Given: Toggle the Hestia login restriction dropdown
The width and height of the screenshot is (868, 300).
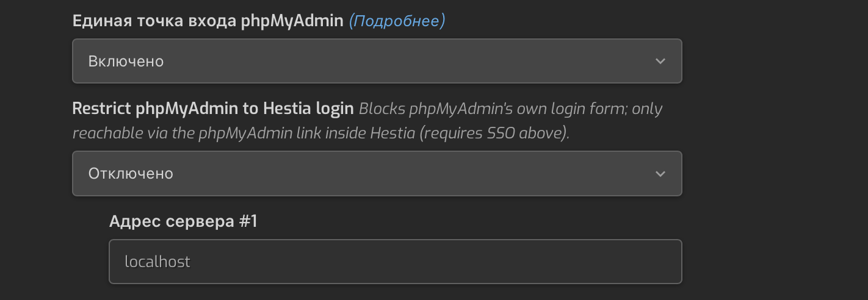Looking at the screenshot, I should [377, 174].
